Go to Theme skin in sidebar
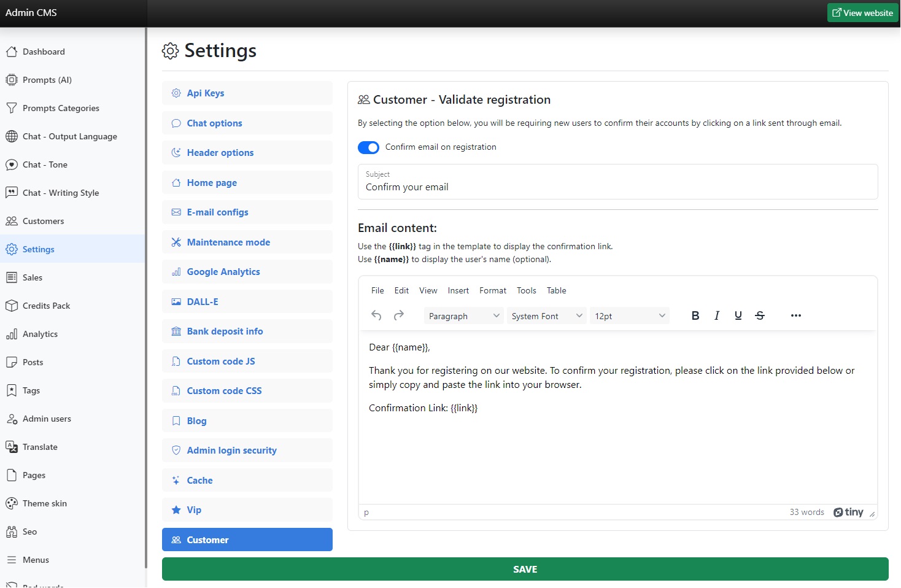Viewport: 901px width, 588px height. 45,504
